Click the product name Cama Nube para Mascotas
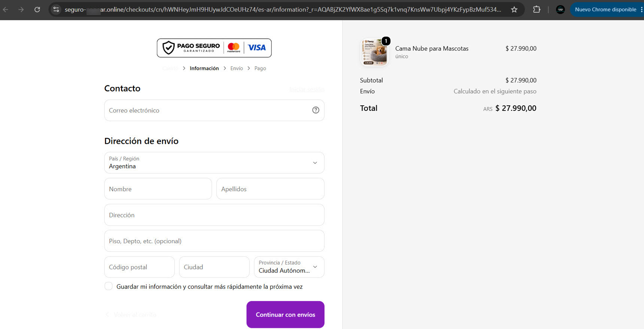This screenshot has width=644, height=329. [432, 48]
